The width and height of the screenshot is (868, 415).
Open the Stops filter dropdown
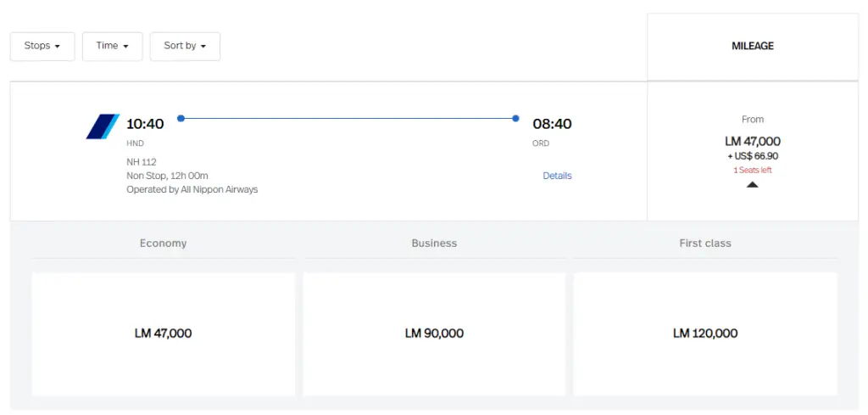pos(42,46)
